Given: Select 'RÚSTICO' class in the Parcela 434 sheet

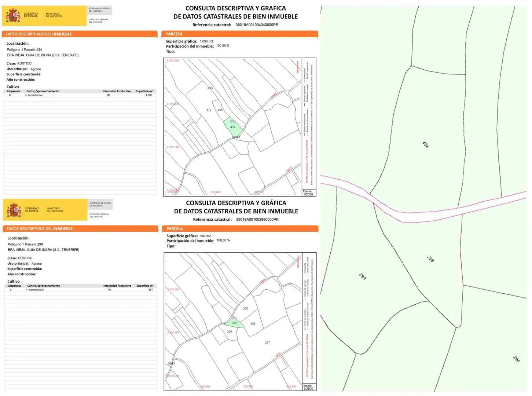Looking at the screenshot, I should (x=24, y=63).
